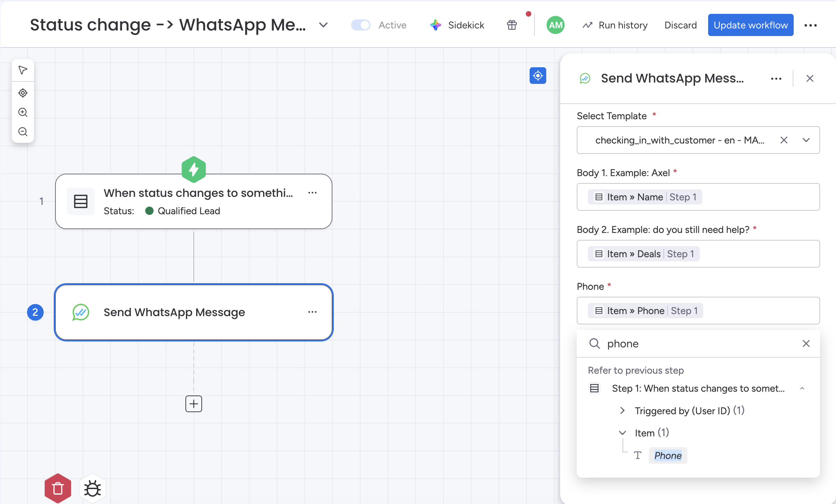Open Run history

pos(615,25)
